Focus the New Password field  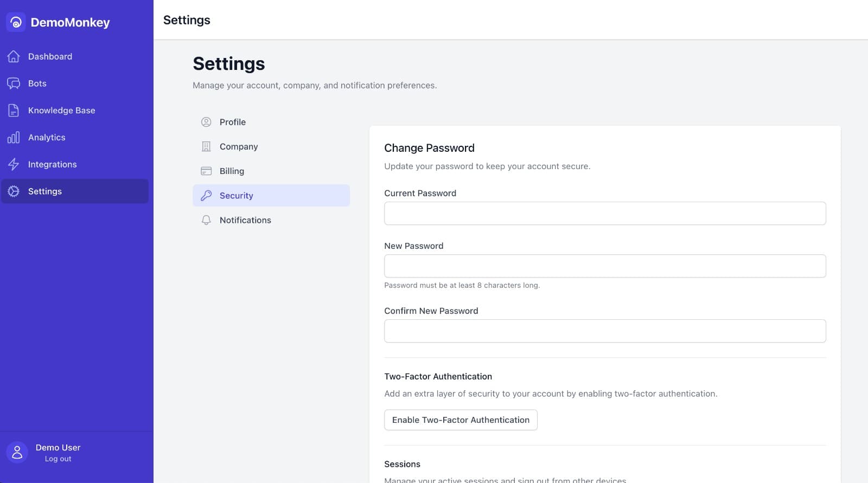605,266
